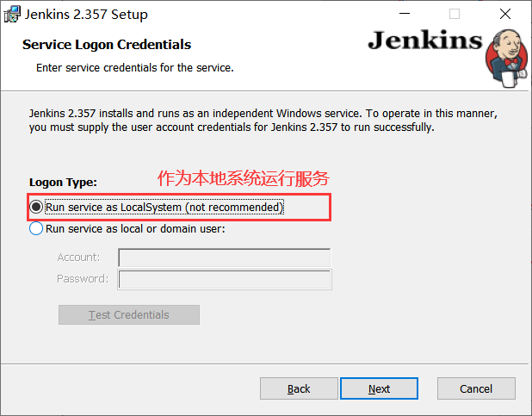Minimize the Jenkins Setup window
Screen dimensions: 532x416
point(405,14)
